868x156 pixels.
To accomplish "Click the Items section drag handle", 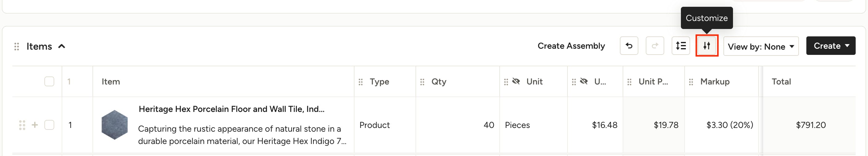I will [17, 47].
